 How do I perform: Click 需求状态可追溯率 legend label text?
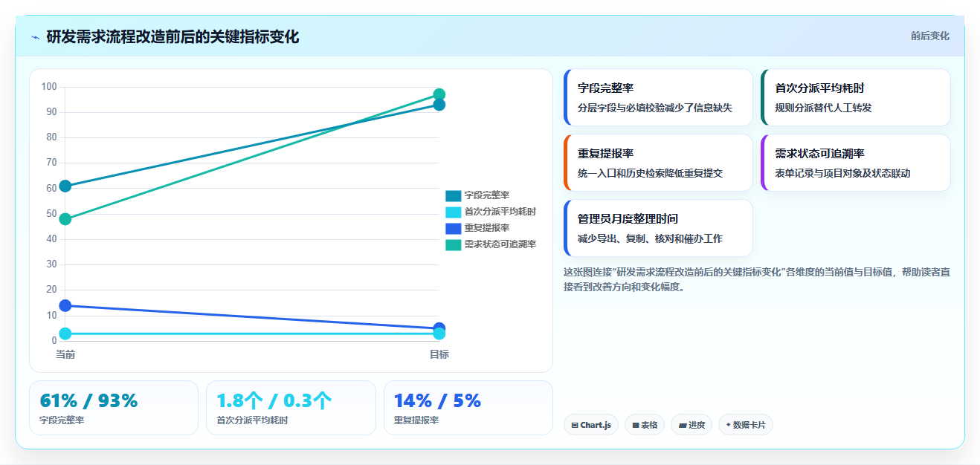(x=500, y=244)
